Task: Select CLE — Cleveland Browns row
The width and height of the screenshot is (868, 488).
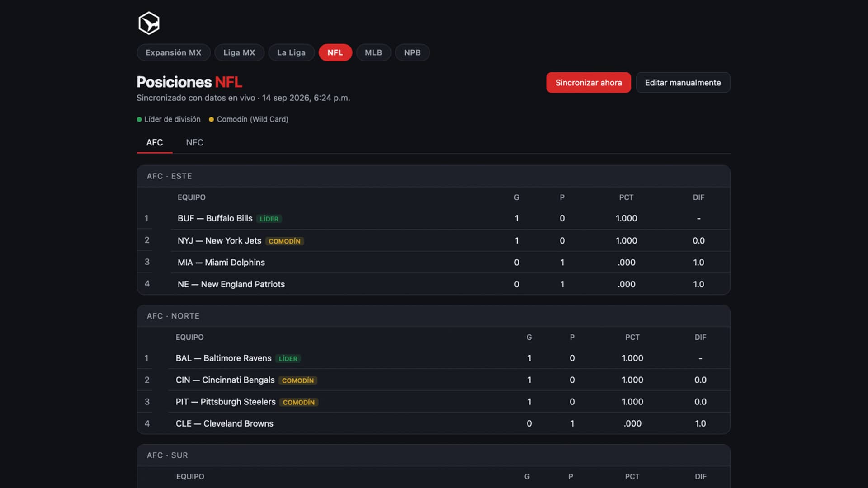Action: point(434,423)
